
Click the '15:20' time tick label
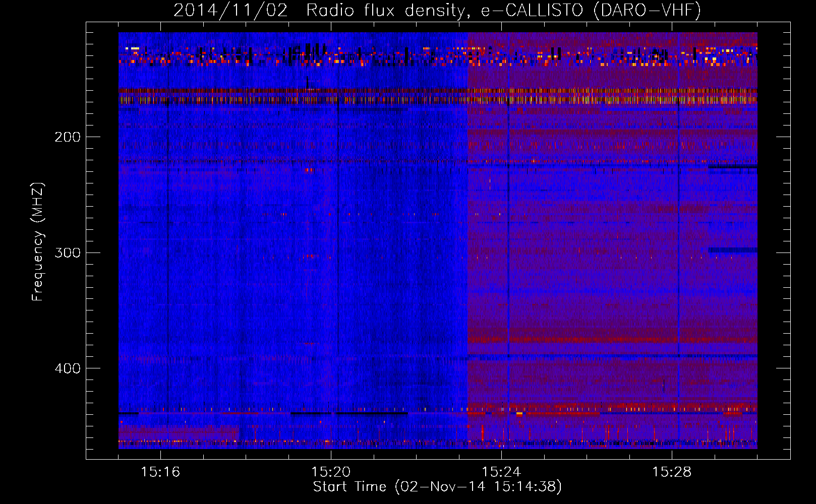[x=331, y=472]
